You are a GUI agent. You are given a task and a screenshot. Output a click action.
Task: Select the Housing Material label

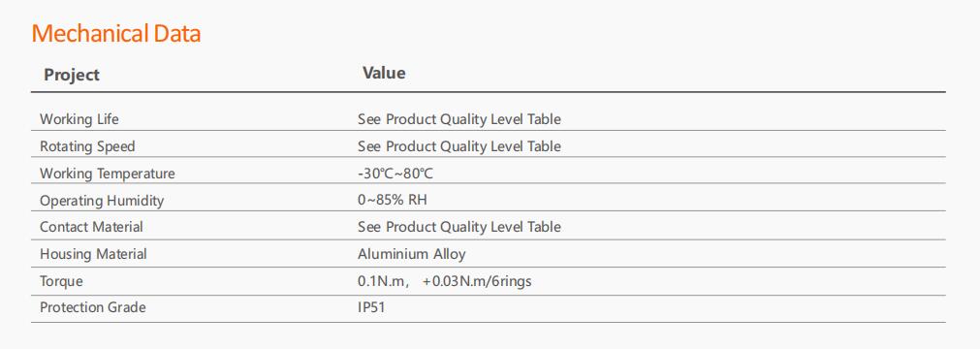pos(94,255)
